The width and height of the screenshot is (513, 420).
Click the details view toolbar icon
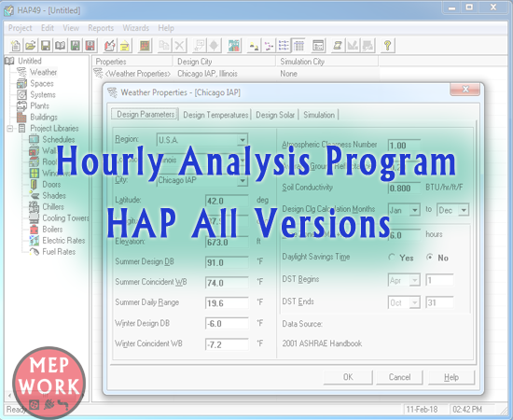[298, 46]
